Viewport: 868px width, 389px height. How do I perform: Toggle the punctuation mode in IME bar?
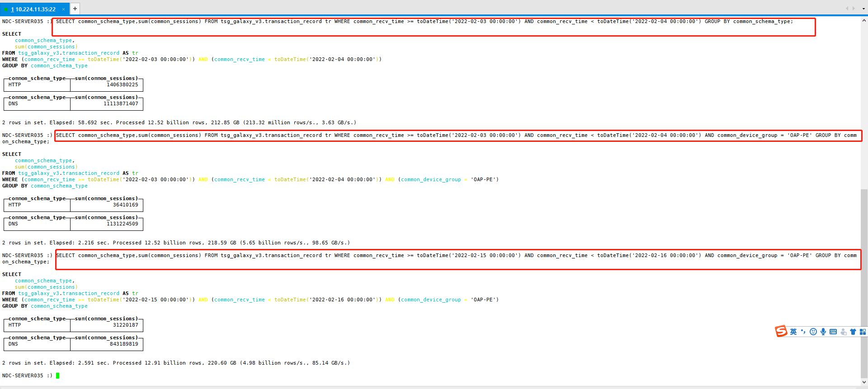pos(803,332)
